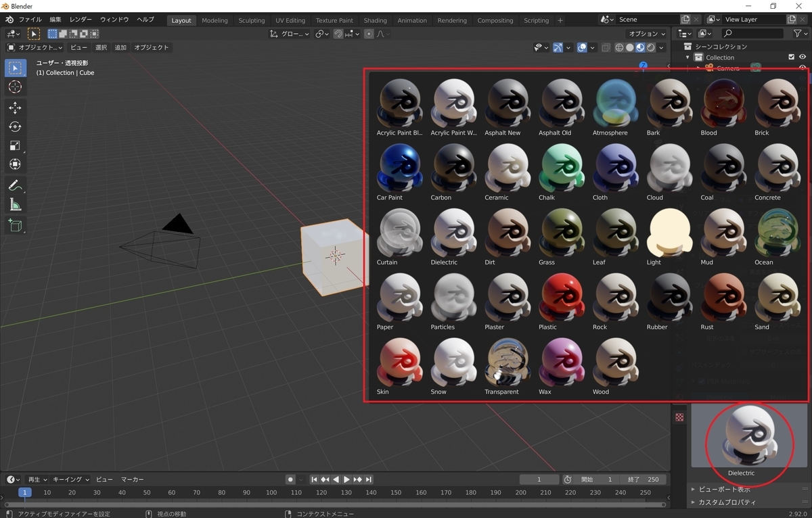Select the Car Paint material preset
The image size is (812, 518).
pos(399,172)
